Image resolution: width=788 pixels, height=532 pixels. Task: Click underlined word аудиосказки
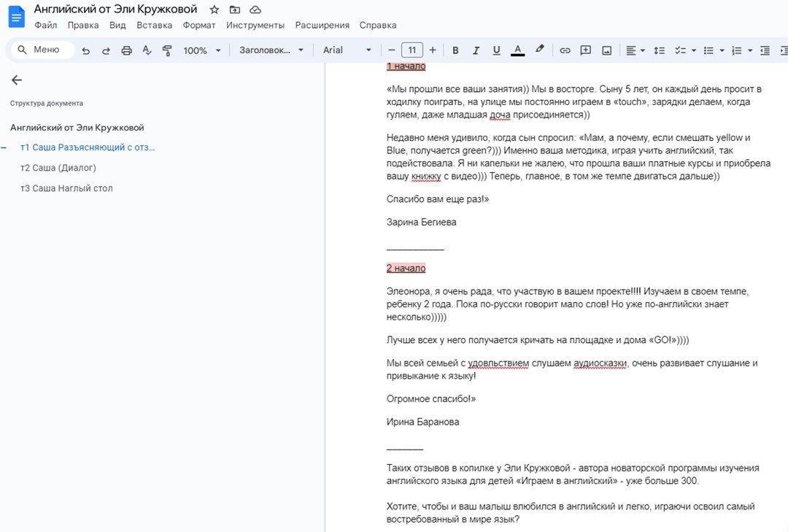(600, 363)
